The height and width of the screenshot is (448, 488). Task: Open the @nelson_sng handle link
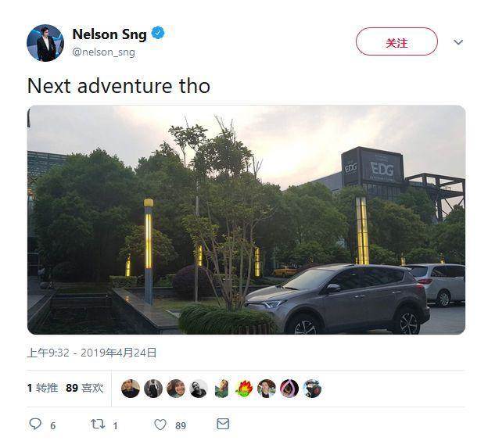(104, 52)
